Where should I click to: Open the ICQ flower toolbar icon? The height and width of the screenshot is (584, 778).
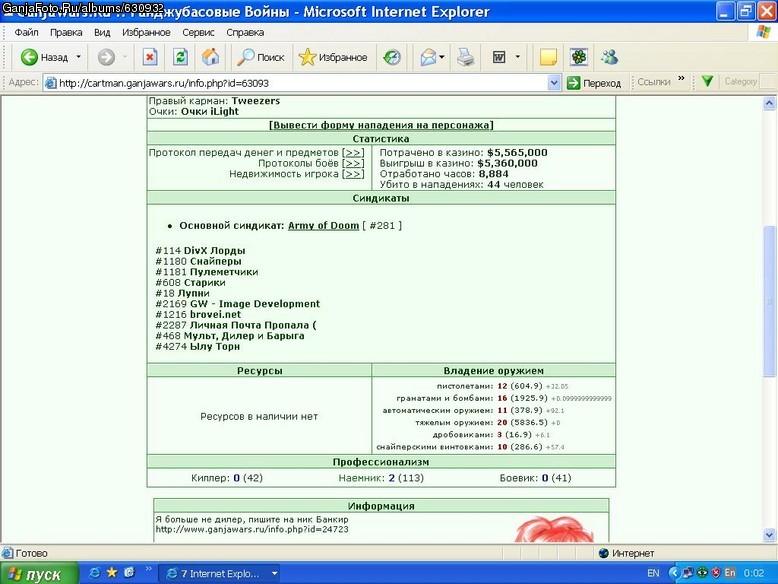(579, 58)
